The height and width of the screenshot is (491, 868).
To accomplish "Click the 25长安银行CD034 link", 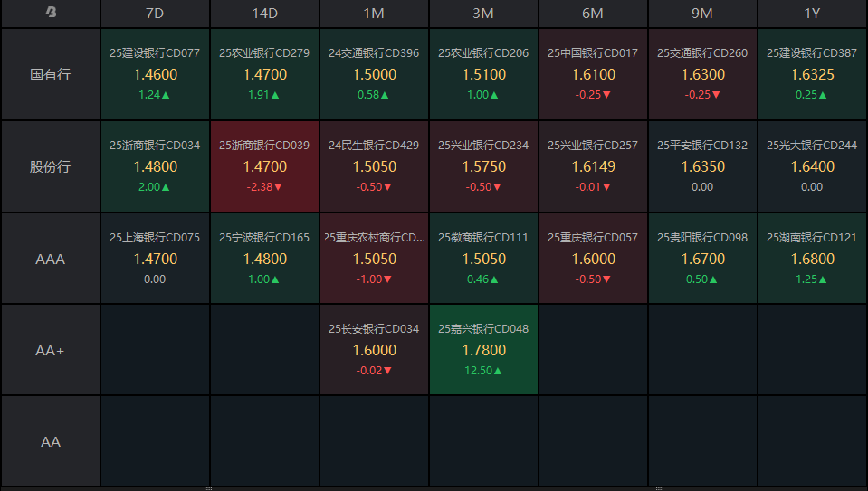I will 374,329.
